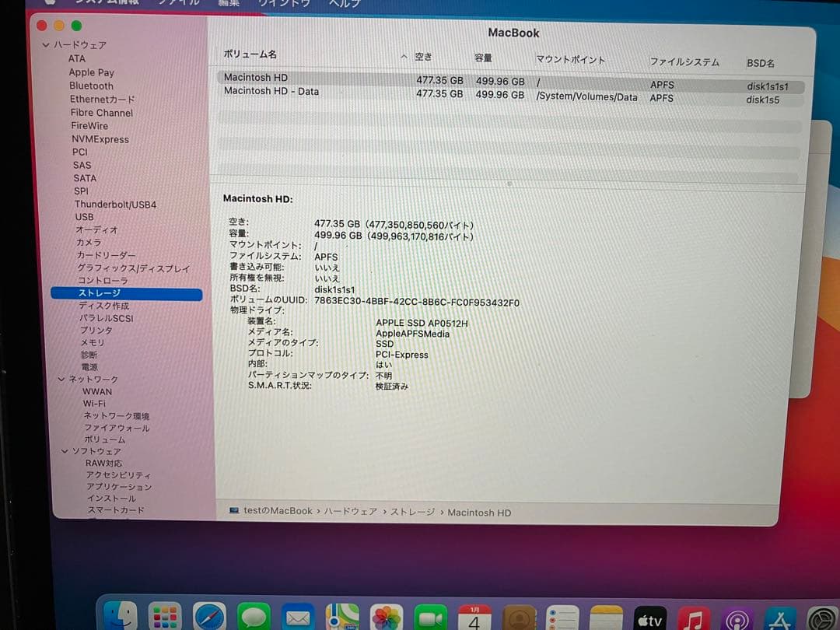840x630 pixels.
Task: Select USB in the sidebar
Action: [84, 216]
